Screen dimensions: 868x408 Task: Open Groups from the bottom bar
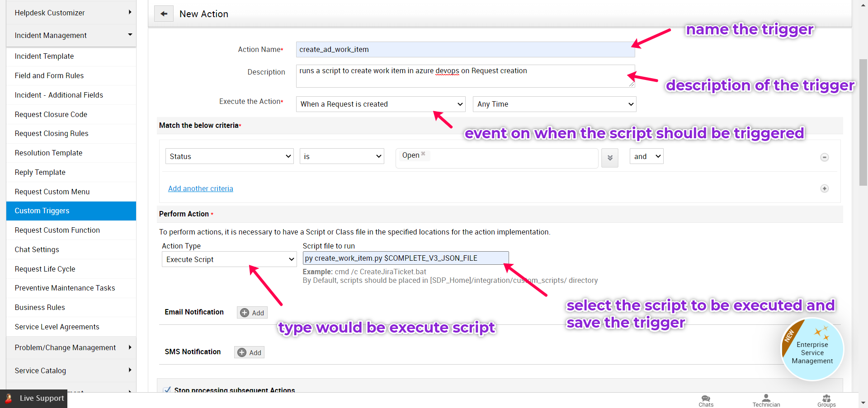(826, 399)
